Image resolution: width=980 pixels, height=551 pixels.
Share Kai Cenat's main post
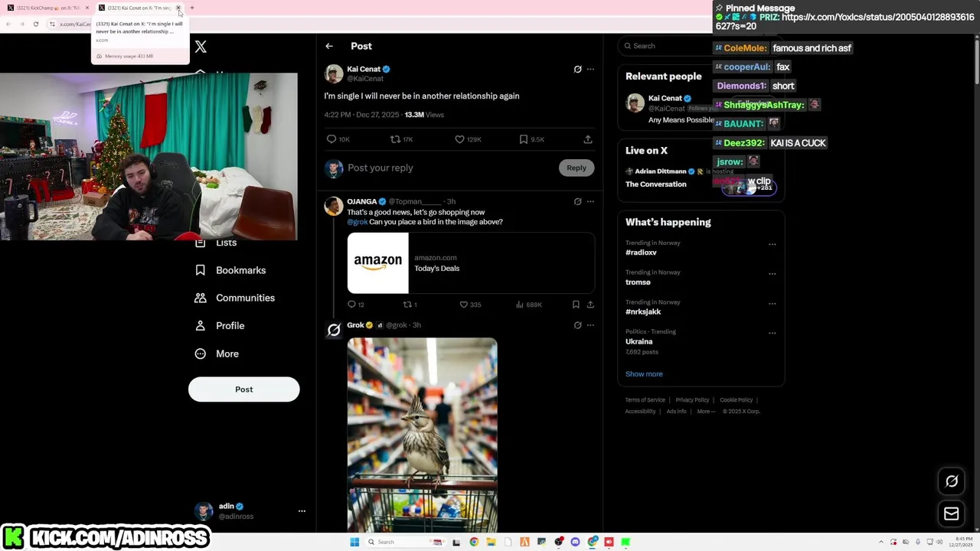[x=588, y=139]
